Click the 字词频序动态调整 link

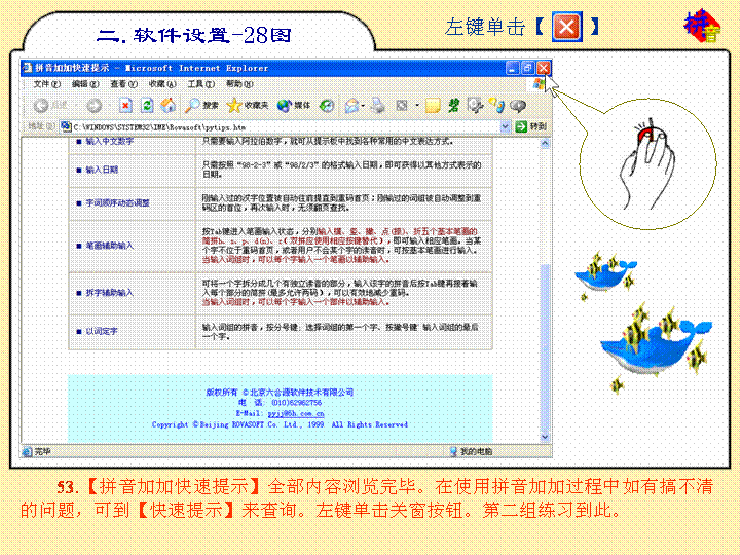118,203
